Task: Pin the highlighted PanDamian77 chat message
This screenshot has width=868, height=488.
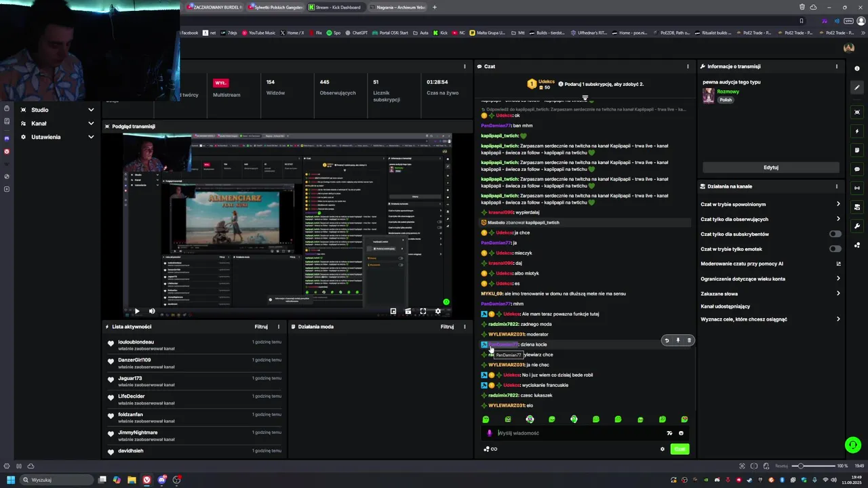Action: coord(678,340)
